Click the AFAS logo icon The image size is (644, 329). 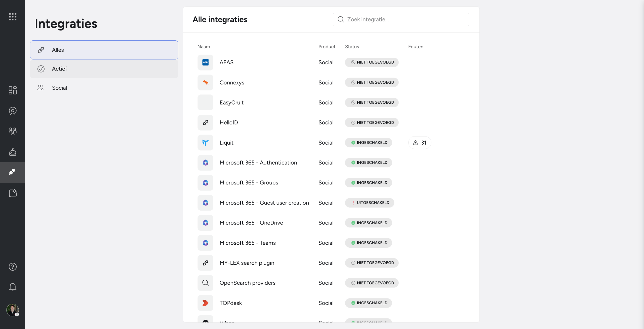[205, 62]
